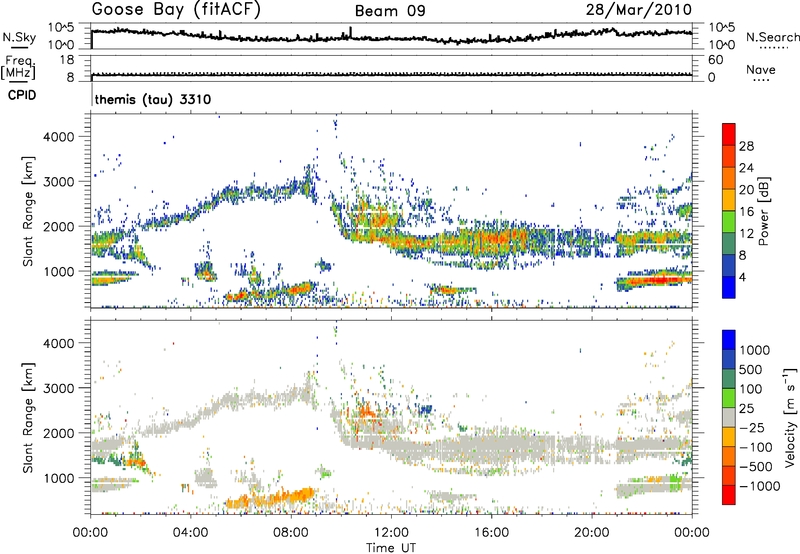
Task: Click the 'themis (tau) 3310' text
Action: tap(153, 99)
